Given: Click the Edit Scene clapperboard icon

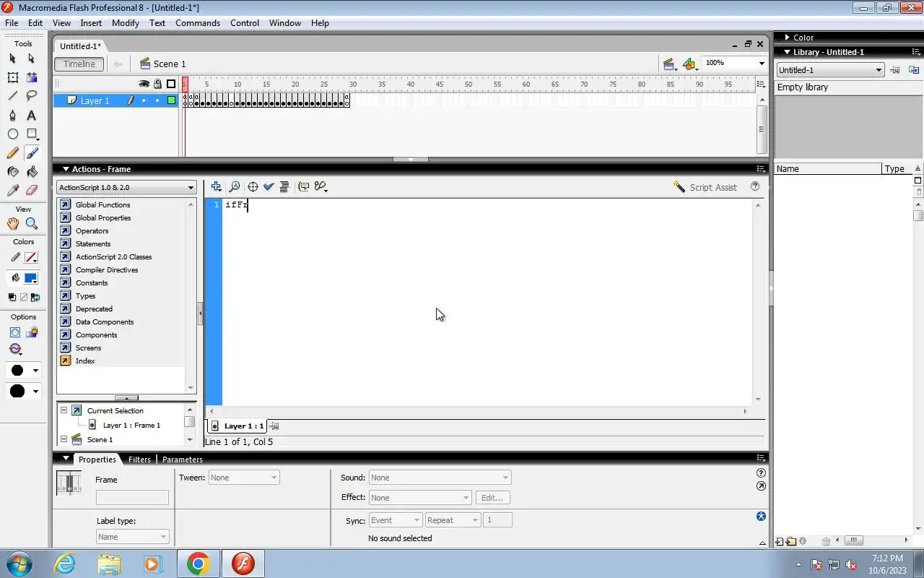Looking at the screenshot, I should (669, 64).
